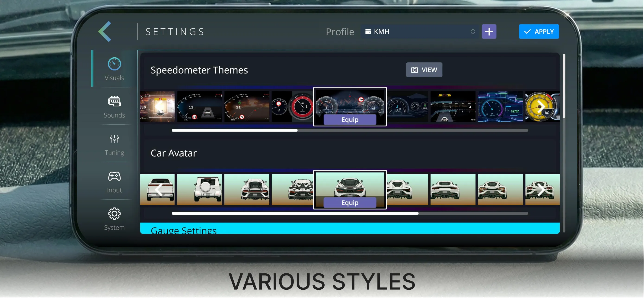
Task: Open the Profile KMH dropdown
Action: click(420, 31)
